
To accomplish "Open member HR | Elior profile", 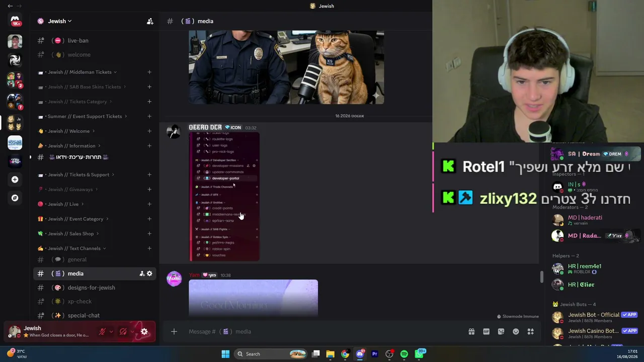I will (x=591, y=285).
